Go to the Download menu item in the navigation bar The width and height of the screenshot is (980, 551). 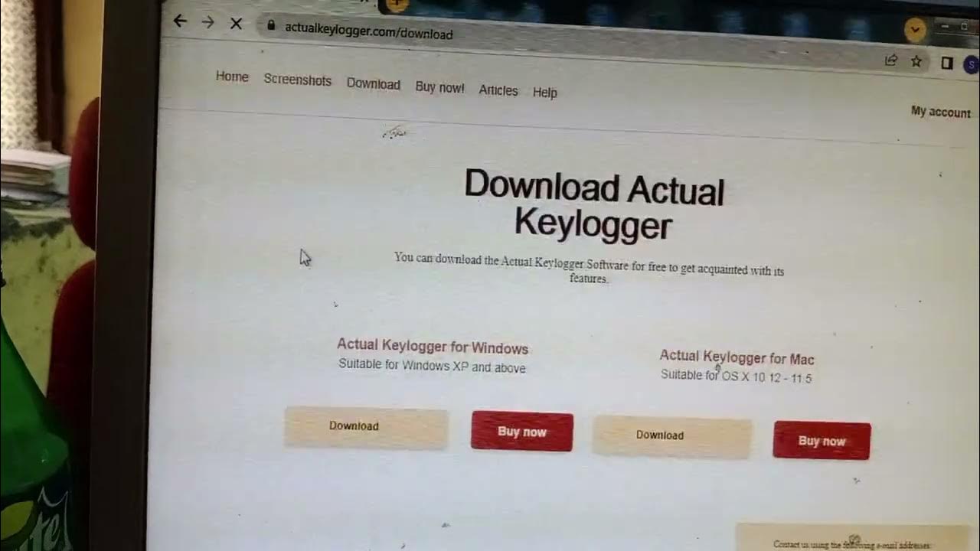374,84
